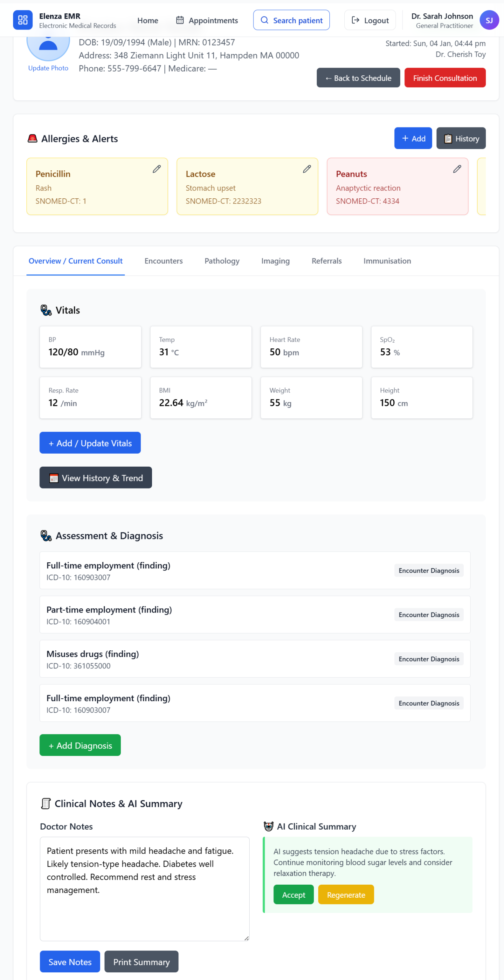Open Appointments from the top navigation
This screenshot has height=980, width=504.
[207, 20]
